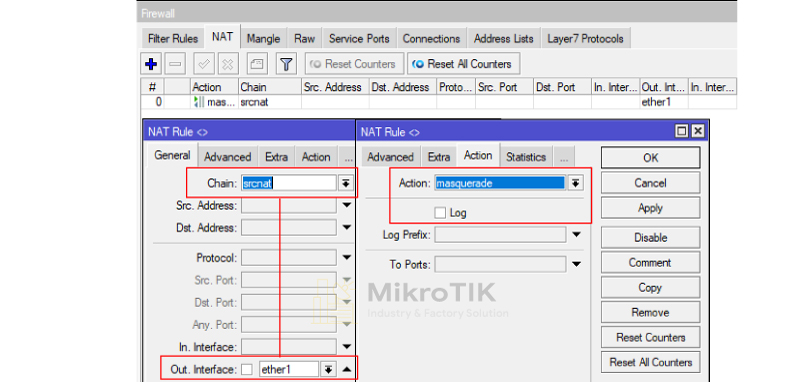Select ether1 cell in rule 0
This screenshot has width=800, height=382.
[x=664, y=102]
